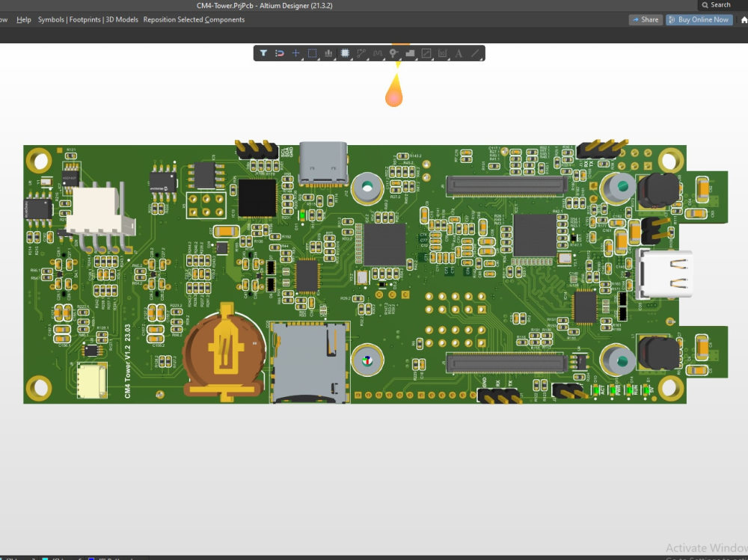Select the white USB connector at right edge
This screenshot has height=560, width=748.
click(x=664, y=274)
